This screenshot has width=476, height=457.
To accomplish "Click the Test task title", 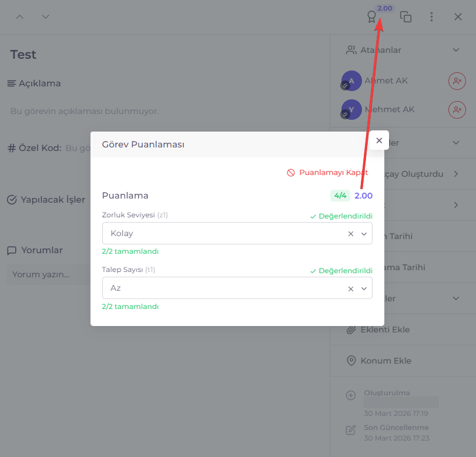I will click(x=24, y=55).
